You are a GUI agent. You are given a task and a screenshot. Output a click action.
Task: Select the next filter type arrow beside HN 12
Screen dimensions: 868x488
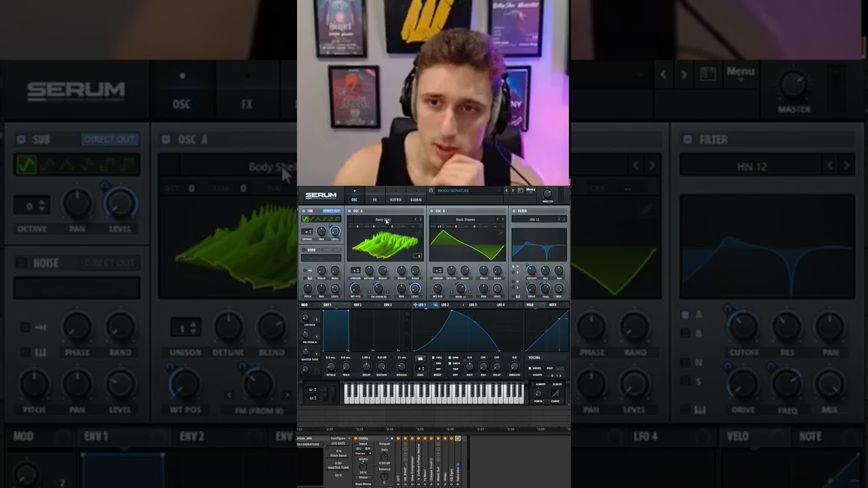(564, 220)
